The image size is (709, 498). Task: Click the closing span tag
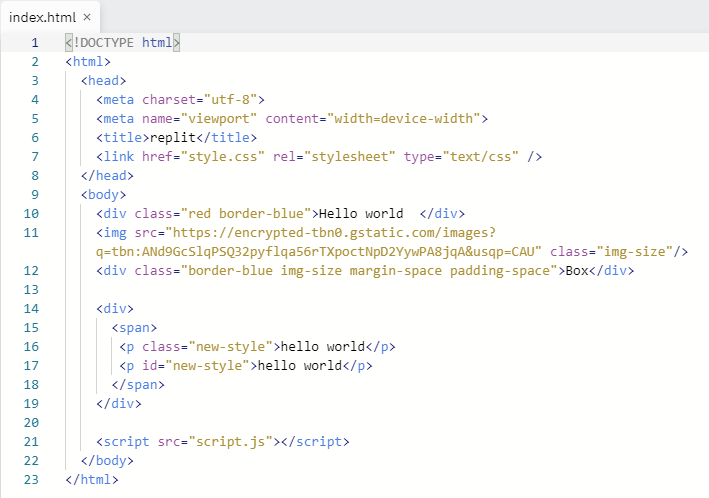(x=138, y=384)
